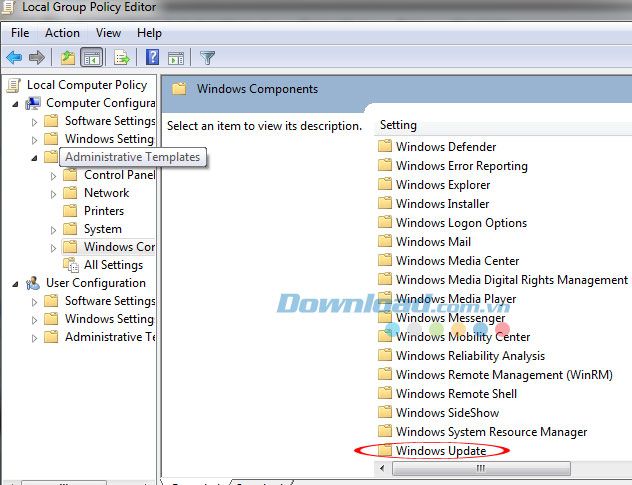This screenshot has width=632, height=485.
Task: Collapse Administrative Templates under Computer Configuration
Action: pyautogui.click(x=35, y=158)
